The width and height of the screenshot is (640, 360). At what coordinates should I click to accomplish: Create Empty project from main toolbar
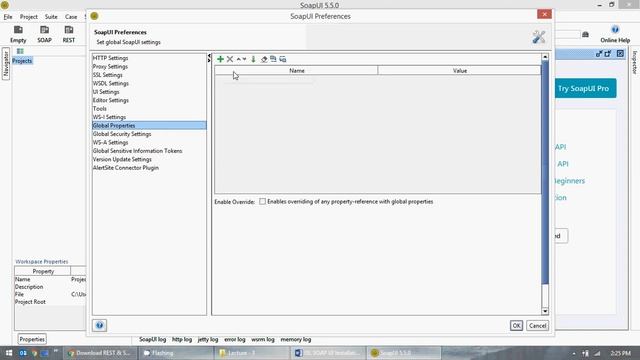[18, 34]
